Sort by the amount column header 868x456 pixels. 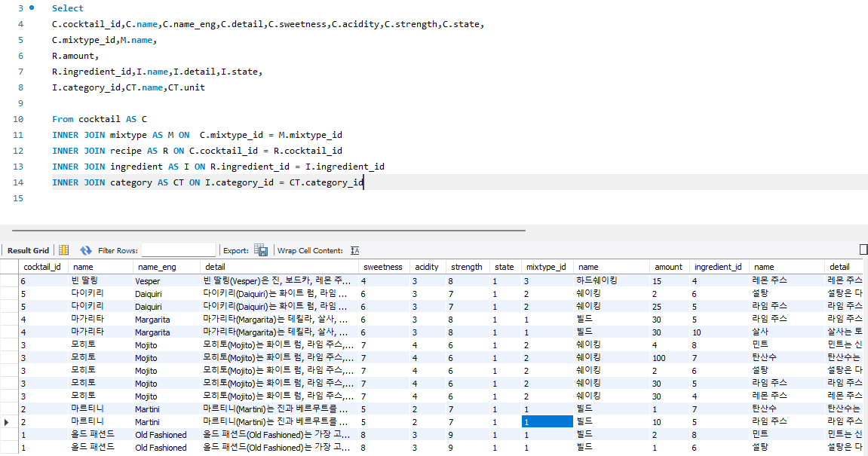[x=669, y=267]
